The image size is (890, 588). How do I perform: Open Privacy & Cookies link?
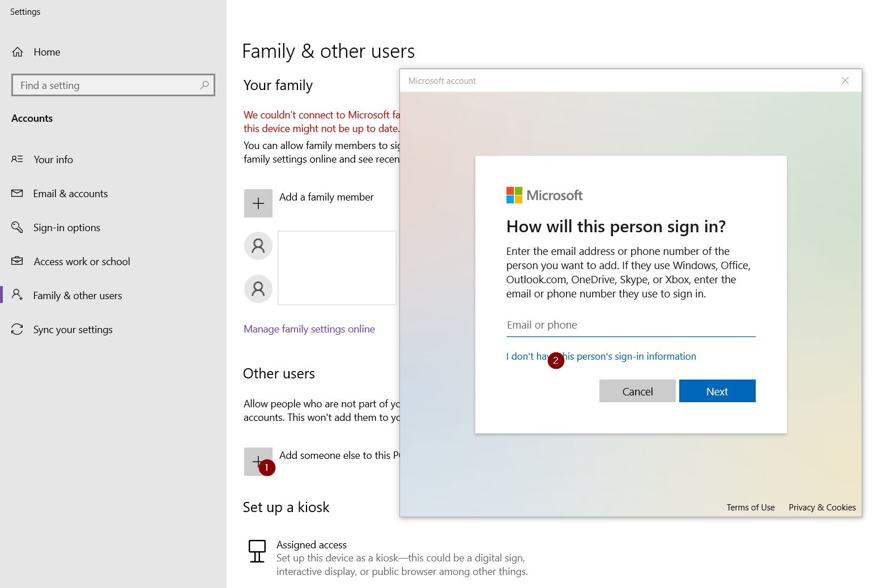[x=822, y=508]
